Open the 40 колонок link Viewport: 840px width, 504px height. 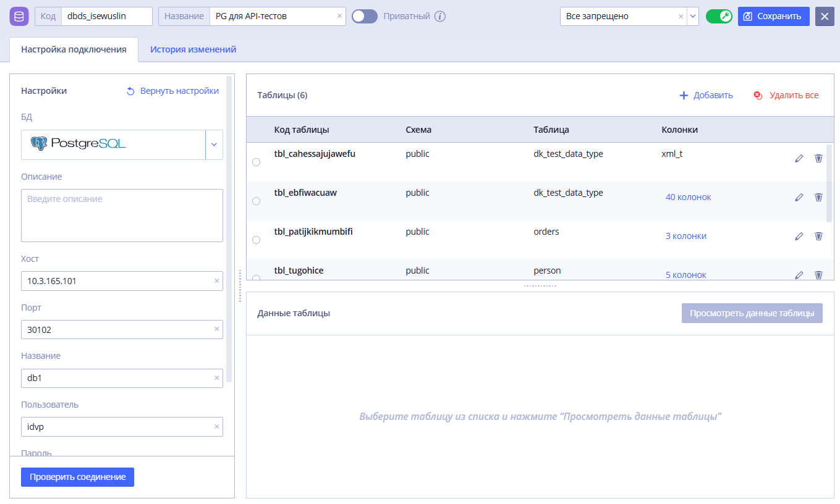tap(688, 197)
